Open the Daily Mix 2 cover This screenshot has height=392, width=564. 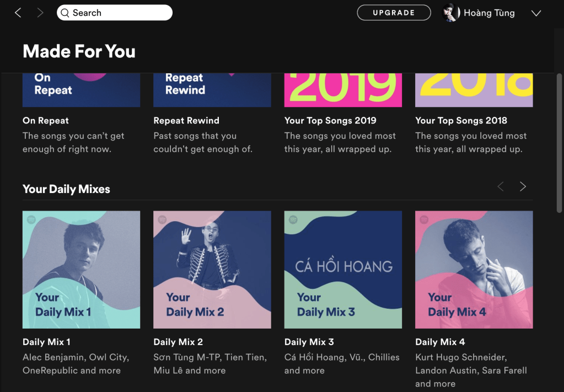[x=212, y=270]
